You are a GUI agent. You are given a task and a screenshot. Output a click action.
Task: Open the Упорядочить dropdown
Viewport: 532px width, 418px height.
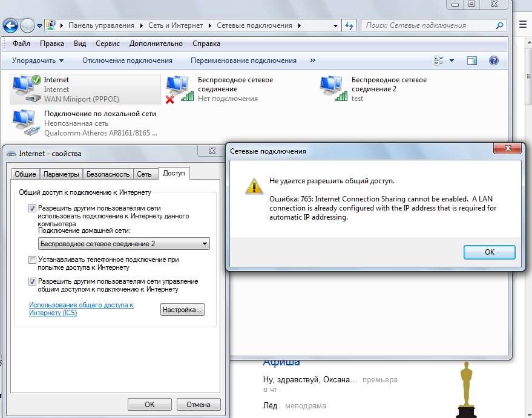click(38, 60)
